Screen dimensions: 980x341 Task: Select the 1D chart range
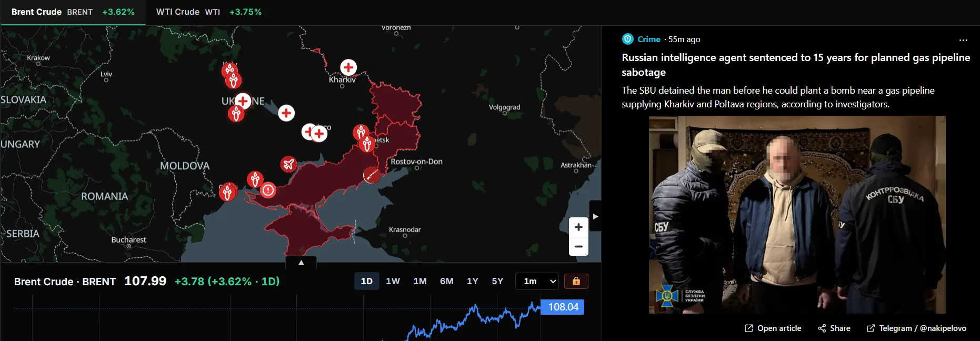pyautogui.click(x=367, y=281)
